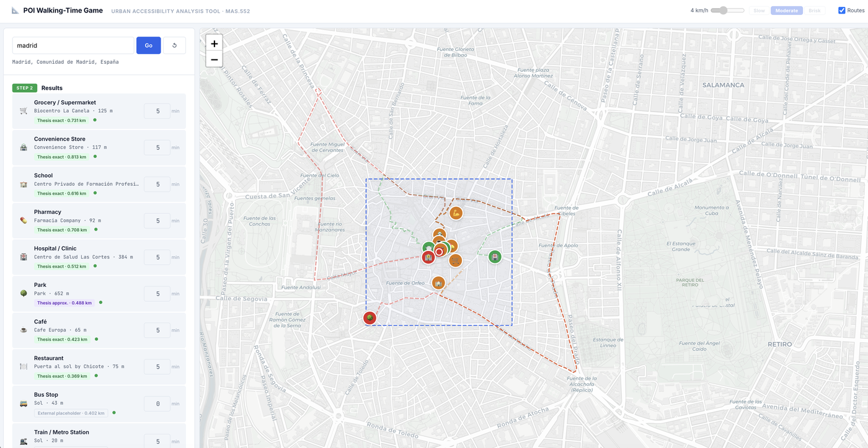The image size is (868, 448).
Task: Click the tree icon in the Park result
Action: tap(23, 292)
